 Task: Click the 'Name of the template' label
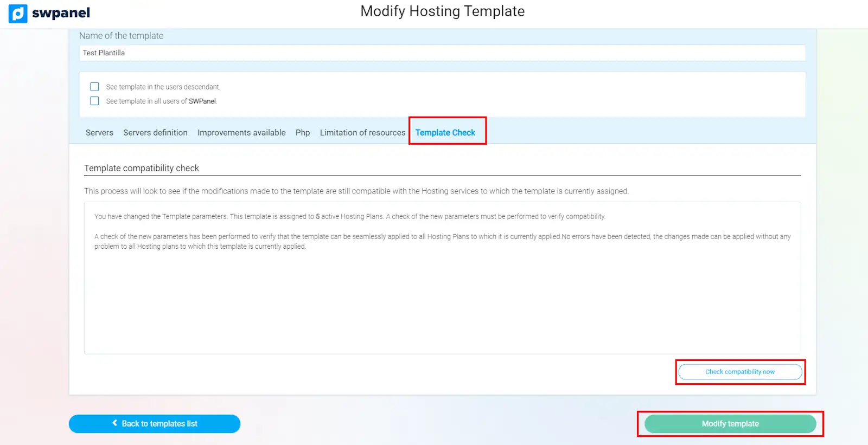pos(121,36)
